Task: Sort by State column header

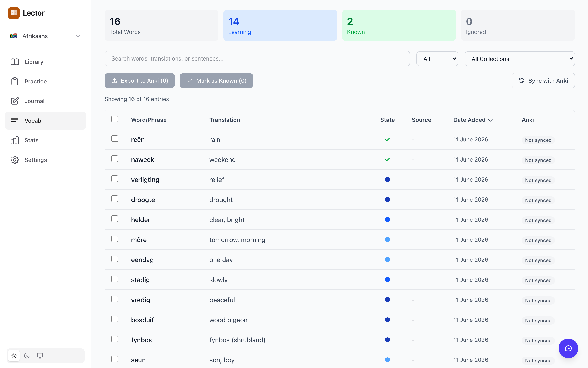Action: pos(388,120)
